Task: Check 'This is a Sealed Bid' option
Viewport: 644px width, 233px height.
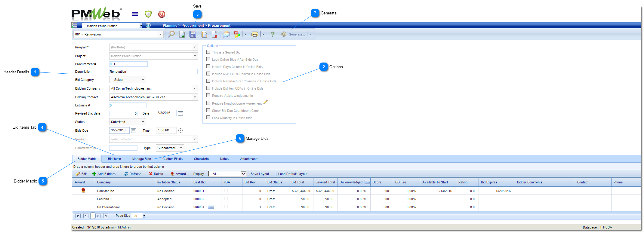Action: (208, 52)
